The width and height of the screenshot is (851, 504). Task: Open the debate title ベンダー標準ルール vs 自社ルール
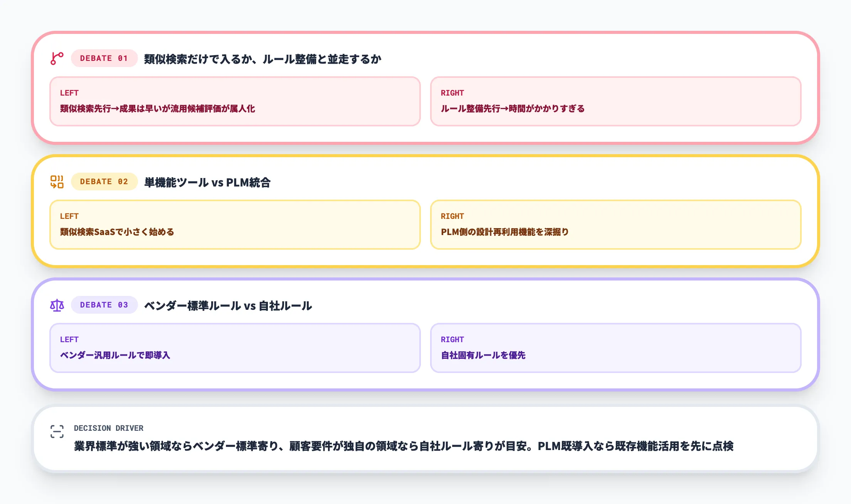[228, 306]
